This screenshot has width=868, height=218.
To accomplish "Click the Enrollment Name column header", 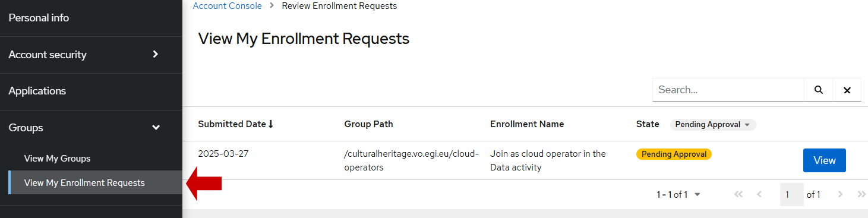I will click(527, 124).
